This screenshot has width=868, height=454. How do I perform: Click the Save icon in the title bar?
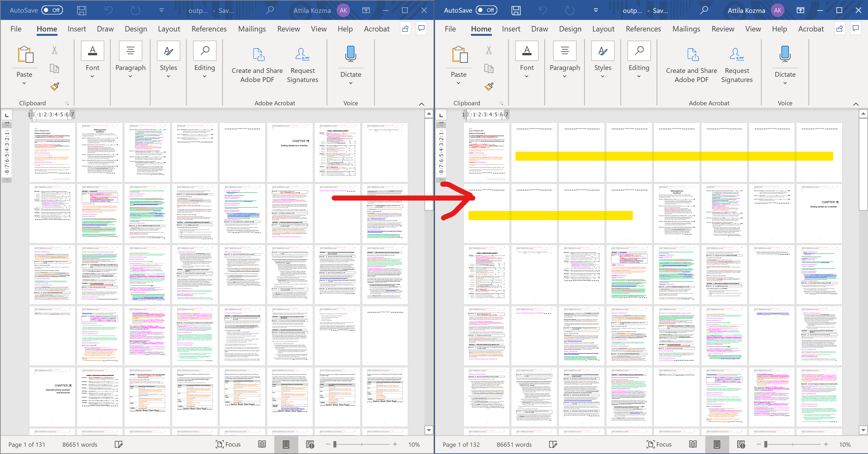point(81,10)
